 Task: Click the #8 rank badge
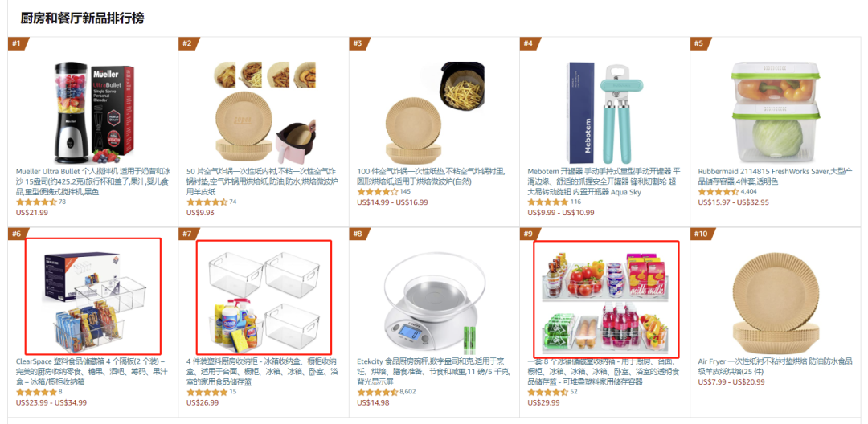pyautogui.click(x=358, y=234)
